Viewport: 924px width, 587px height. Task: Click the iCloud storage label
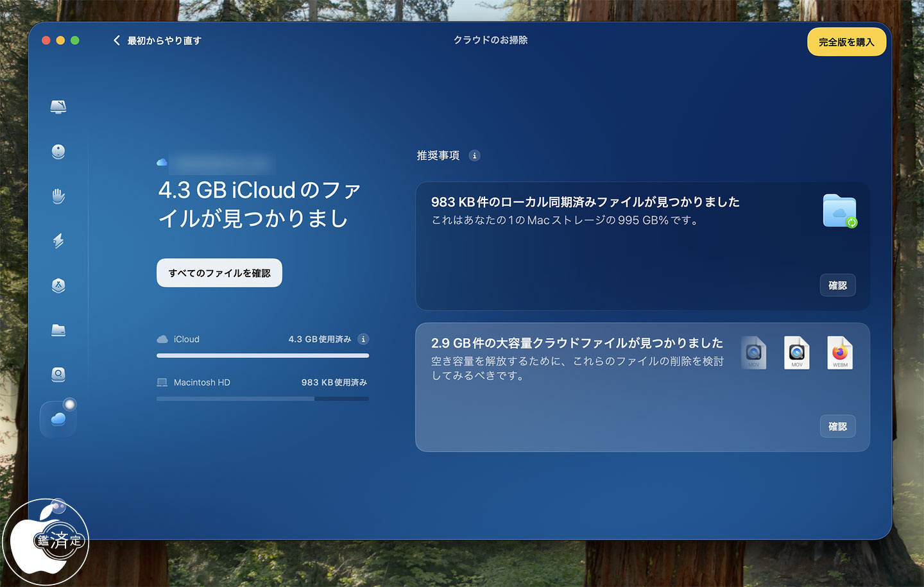(x=187, y=339)
